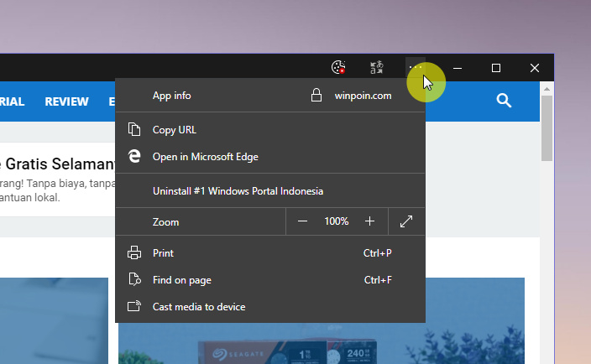Click the scrollbar up arrow
Viewport: 591px width, 364px height.
(547, 89)
